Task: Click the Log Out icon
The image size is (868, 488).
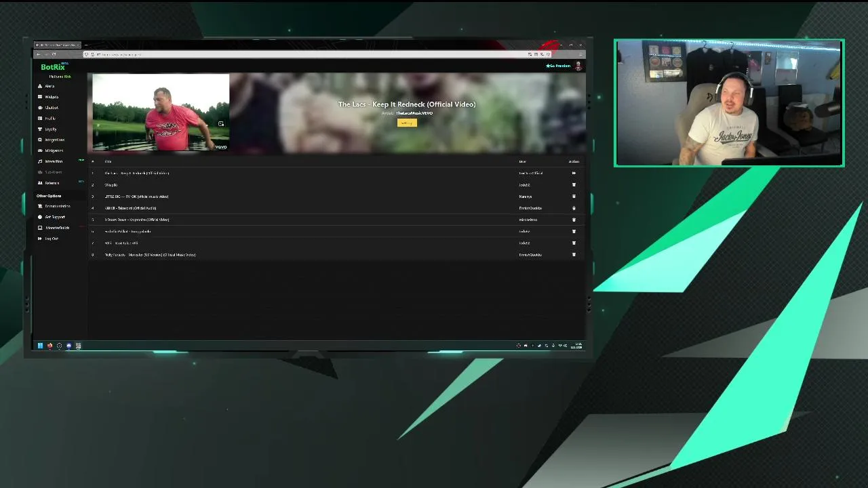Action: coord(40,239)
